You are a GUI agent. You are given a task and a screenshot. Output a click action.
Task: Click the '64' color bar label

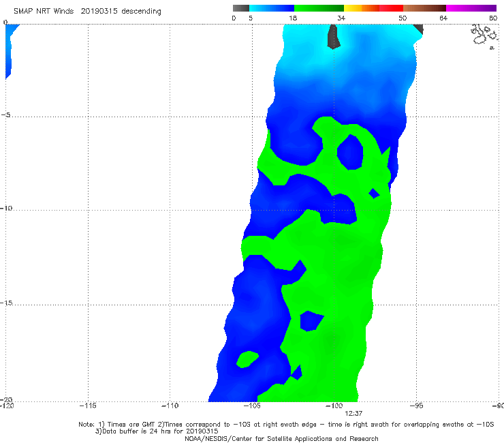point(443,18)
